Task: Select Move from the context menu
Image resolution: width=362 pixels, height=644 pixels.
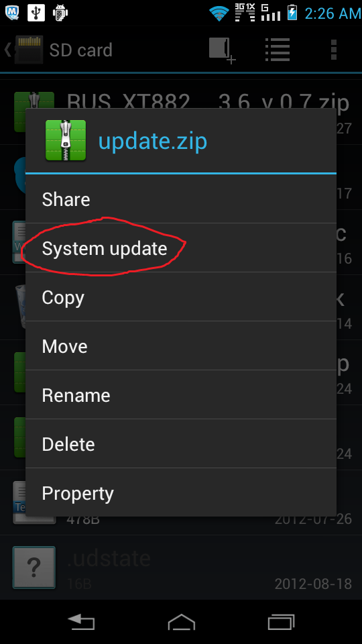Action: click(181, 346)
